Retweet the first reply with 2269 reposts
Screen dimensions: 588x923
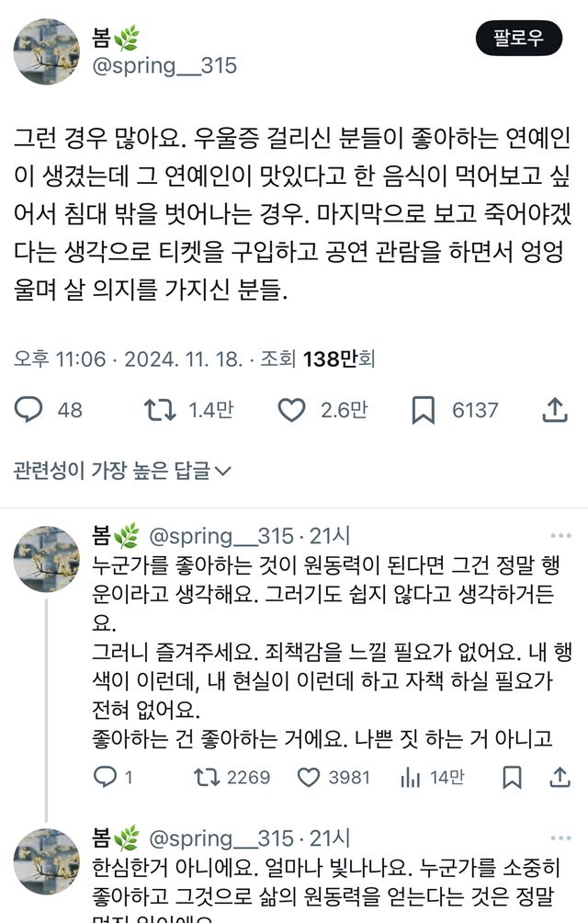pyautogui.click(x=205, y=778)
